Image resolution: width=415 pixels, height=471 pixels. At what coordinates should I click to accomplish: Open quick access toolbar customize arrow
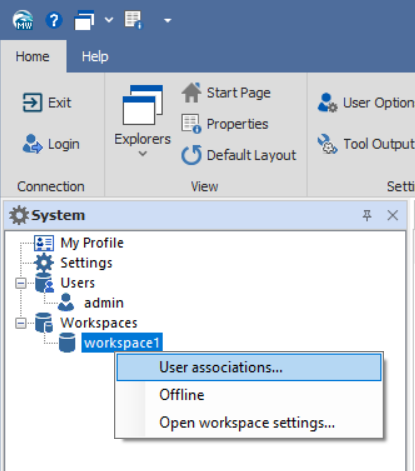click(167, 21)
